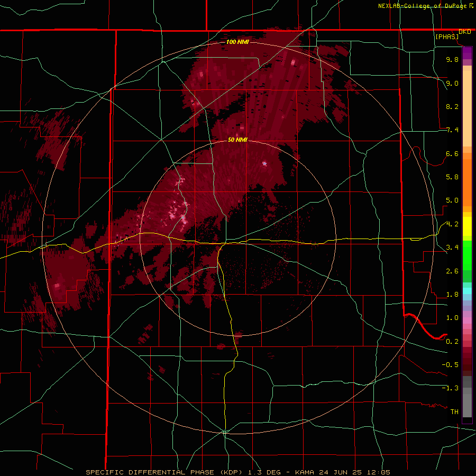Pick the cyan segment of the color bar
476x476 pixels.
click(467, 291)
